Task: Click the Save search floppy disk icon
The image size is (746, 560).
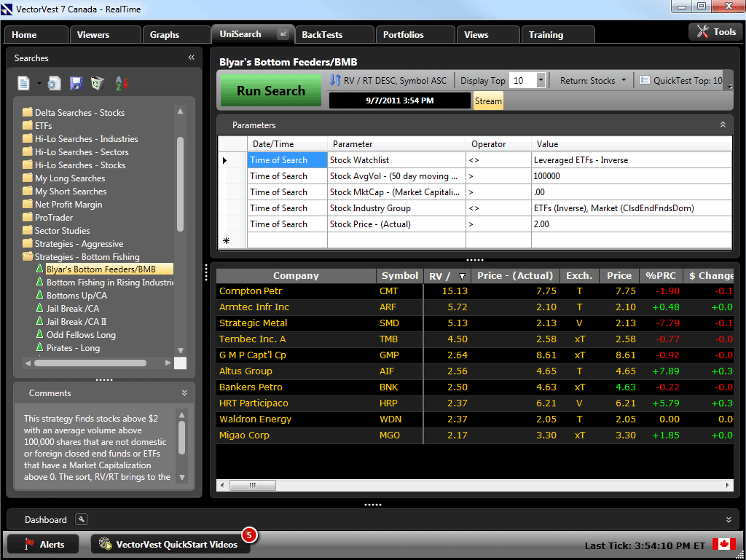Action: tap(76, 84)
